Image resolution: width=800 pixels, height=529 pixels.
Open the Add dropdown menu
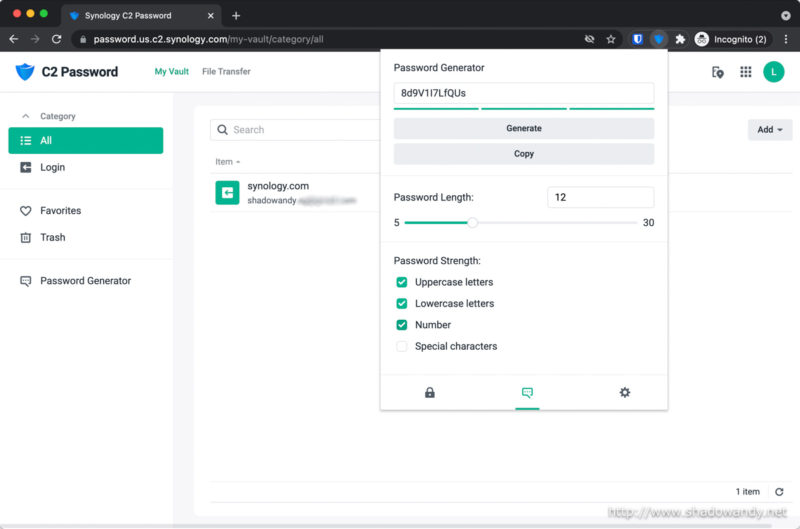(769, 130)
